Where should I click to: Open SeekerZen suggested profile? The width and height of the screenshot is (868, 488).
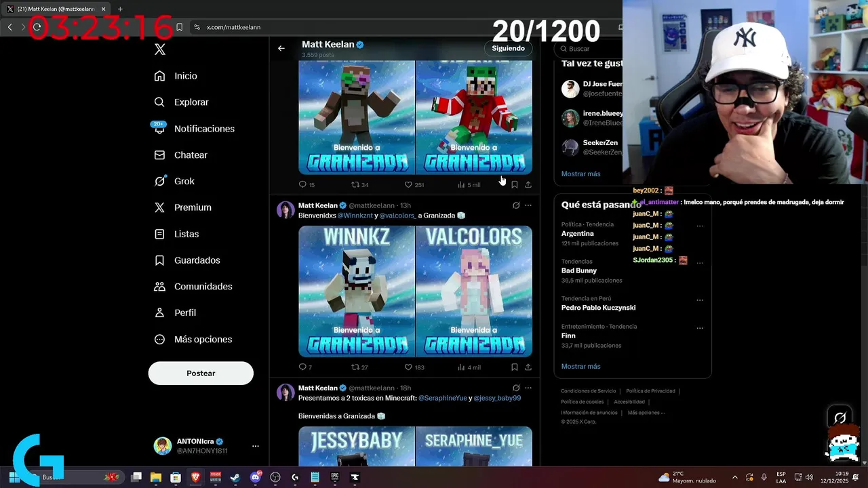point(592,147)
